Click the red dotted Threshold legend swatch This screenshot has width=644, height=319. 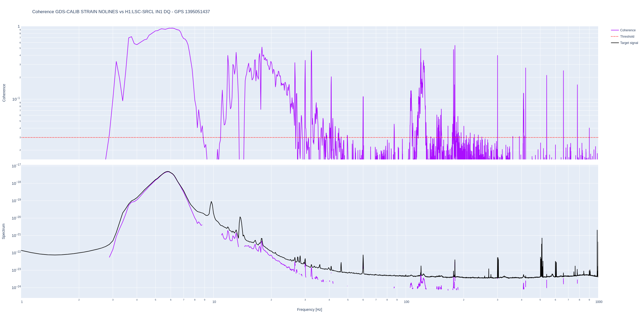(x=615, y=37)
